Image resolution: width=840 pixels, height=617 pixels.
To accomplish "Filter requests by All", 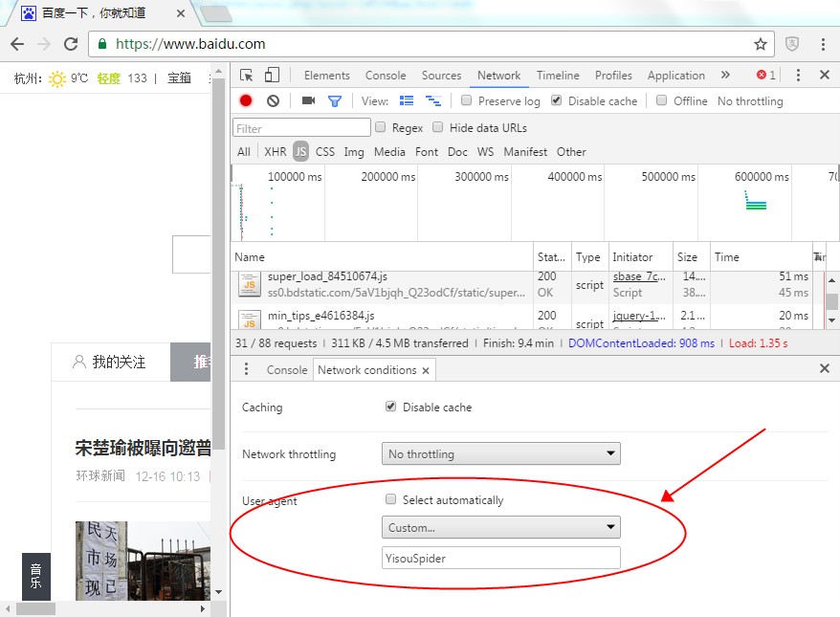I will [244, 152].
